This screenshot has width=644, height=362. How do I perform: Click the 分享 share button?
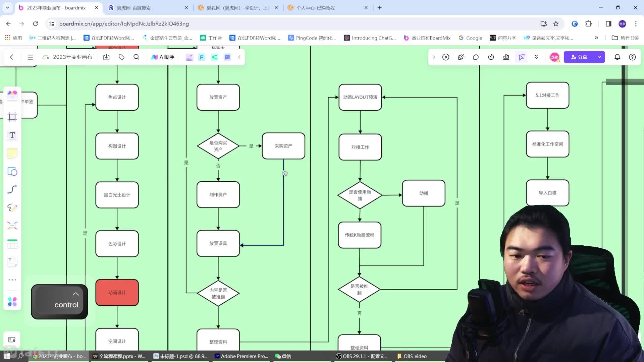tap(579, 57)
